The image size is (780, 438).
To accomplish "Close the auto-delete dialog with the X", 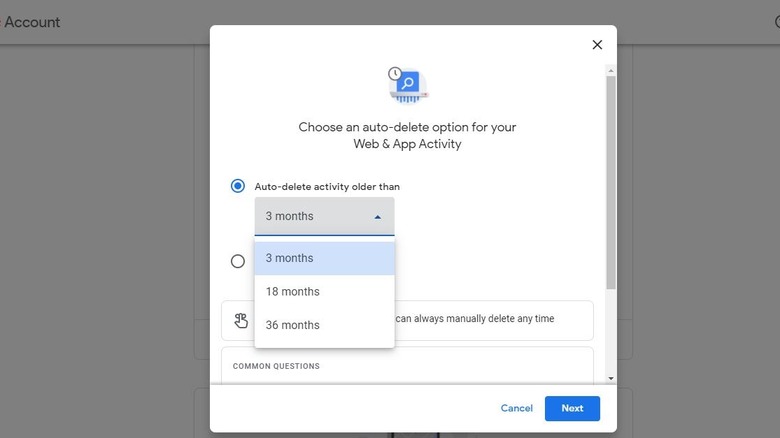I will tap(597, 45).
